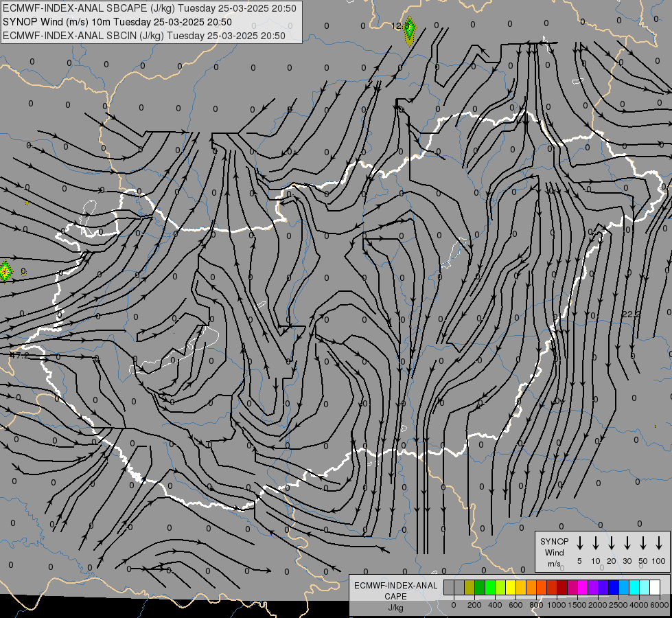The image size is (672, 618).
Task: Click the 5 label under wind arrows
Action: click(579, 561)
